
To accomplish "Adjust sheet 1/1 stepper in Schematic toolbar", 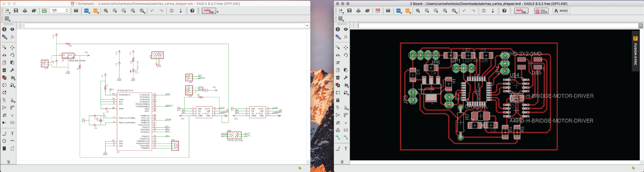I will pyautogui.click(x=67, y=11).
